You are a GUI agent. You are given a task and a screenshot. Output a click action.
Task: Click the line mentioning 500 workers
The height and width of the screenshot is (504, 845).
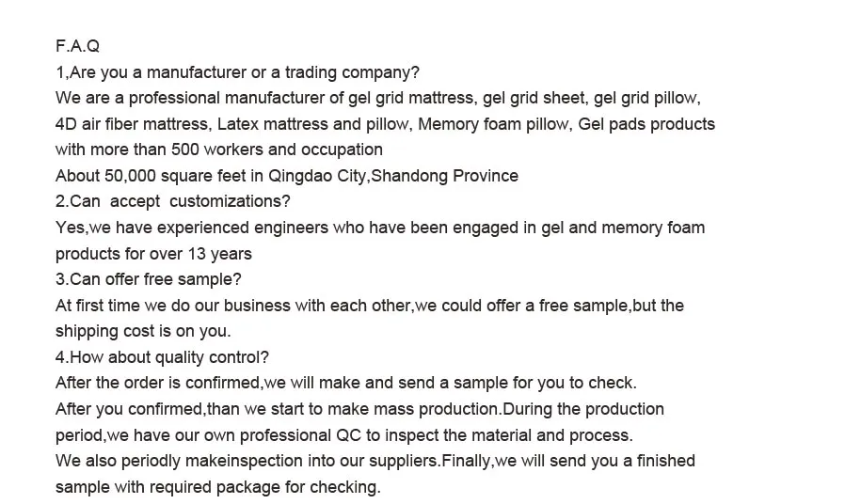[x=218, y=150]
